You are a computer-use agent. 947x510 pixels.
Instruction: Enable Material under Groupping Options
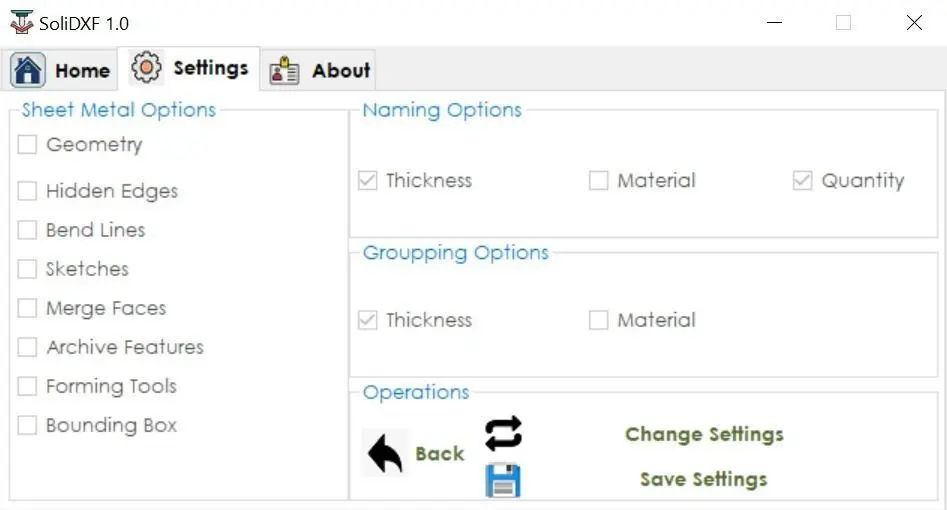click(x=599, y=320)
